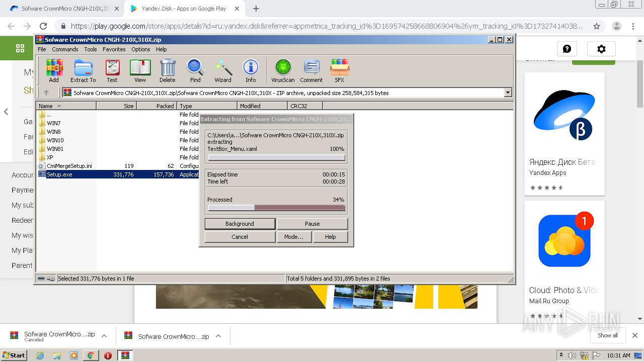Sort by the Name column header
The width and height of the screenshot is (644, 362).
[x=66, y=106]
